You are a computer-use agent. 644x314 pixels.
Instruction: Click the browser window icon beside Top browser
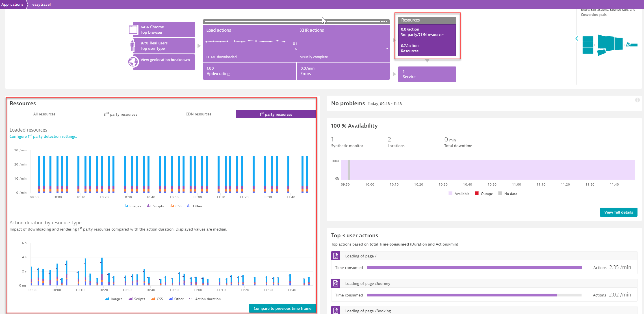point(133,30)
